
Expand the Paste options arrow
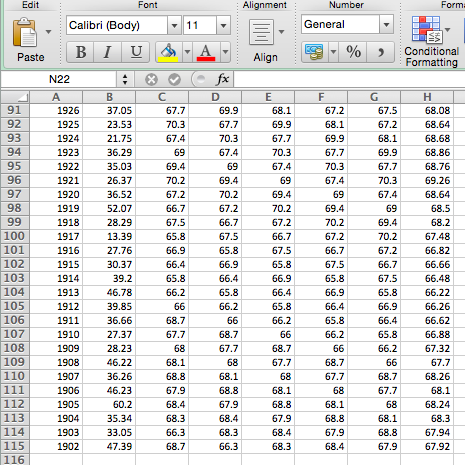[49, 32]
